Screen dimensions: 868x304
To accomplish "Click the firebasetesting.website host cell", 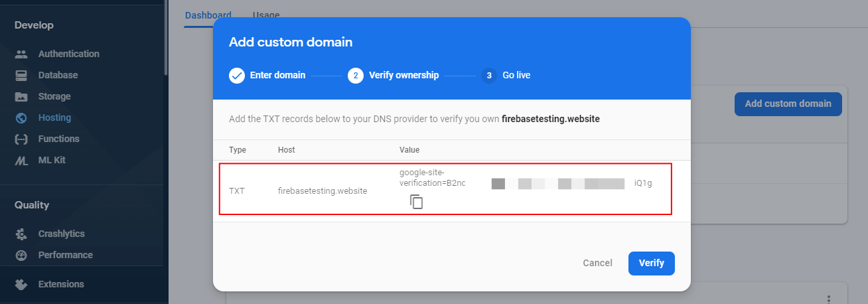I will pos(323,190).
